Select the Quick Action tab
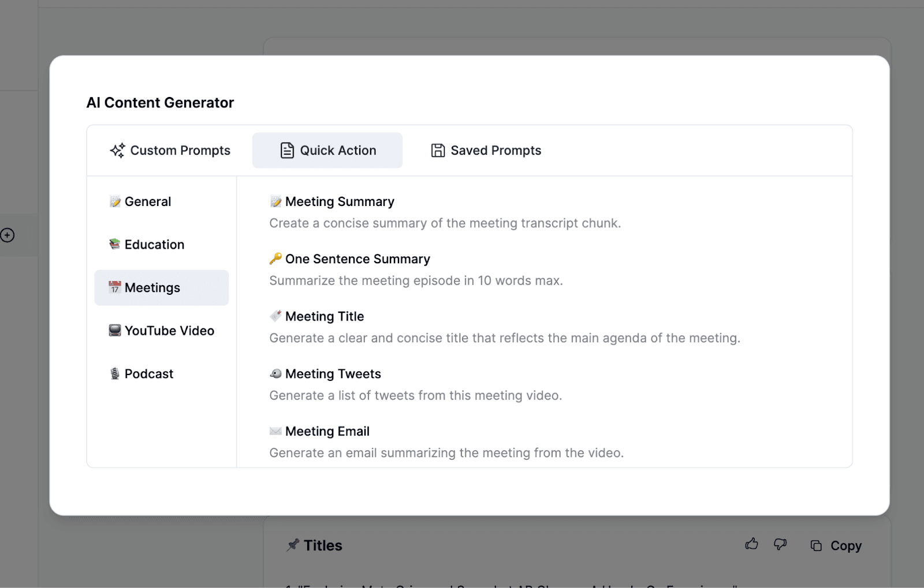Image resolution: width=924 pixels, height=588 pixels. 327,151
